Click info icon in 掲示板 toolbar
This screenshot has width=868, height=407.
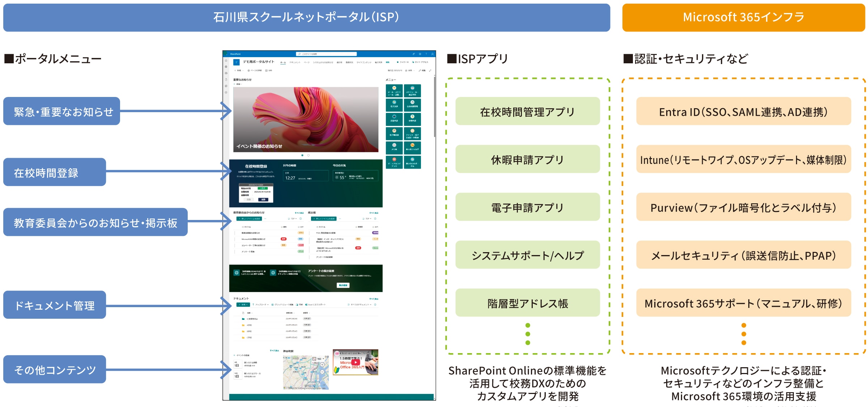[x=375, y=219]
